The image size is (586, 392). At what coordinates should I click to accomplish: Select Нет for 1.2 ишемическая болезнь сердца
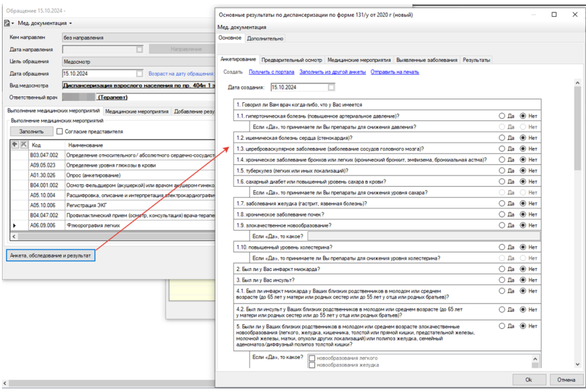pyautogui.click(x=523, y=138)
